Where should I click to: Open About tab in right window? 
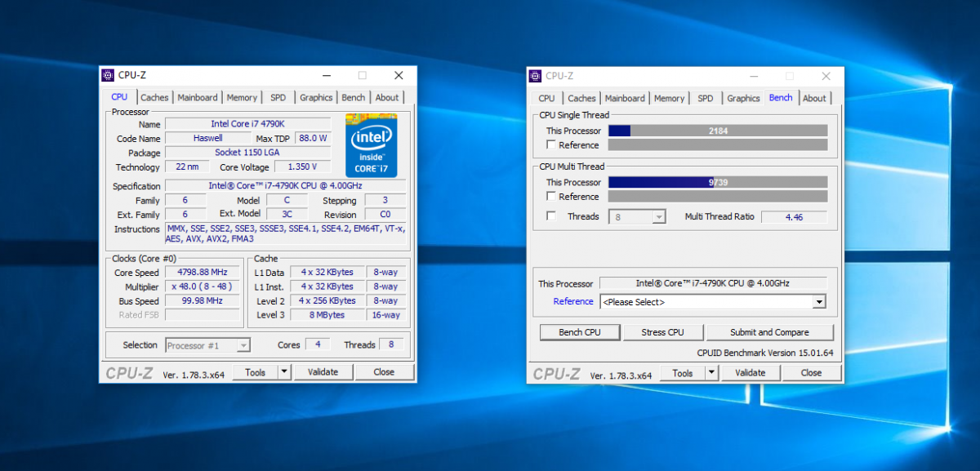pyautogui.click(x=814, y=99)
